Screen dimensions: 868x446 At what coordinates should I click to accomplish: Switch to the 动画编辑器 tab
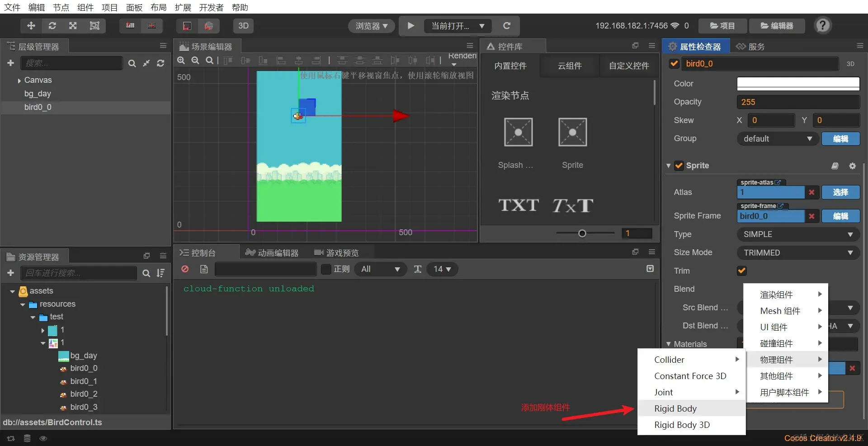(x=272, y=253)
